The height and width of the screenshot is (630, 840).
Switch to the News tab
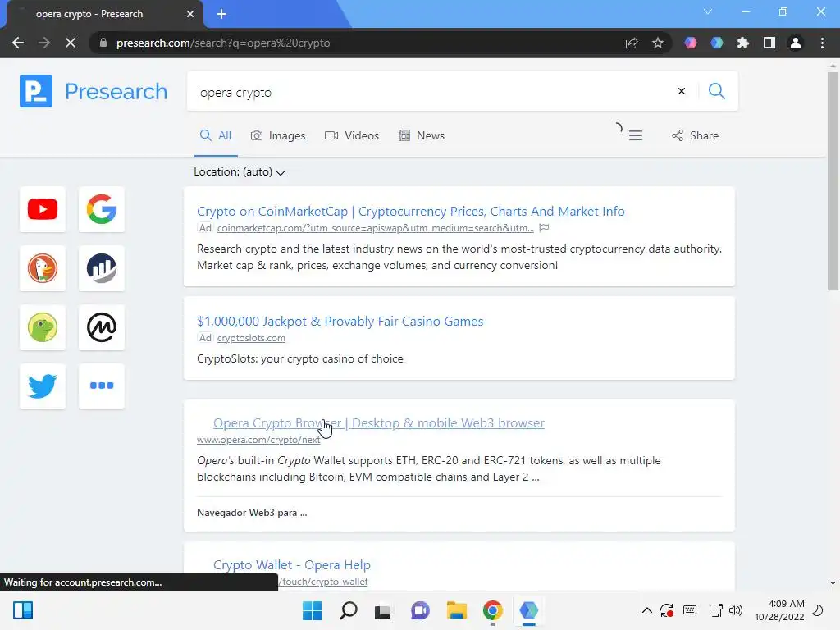422,135
